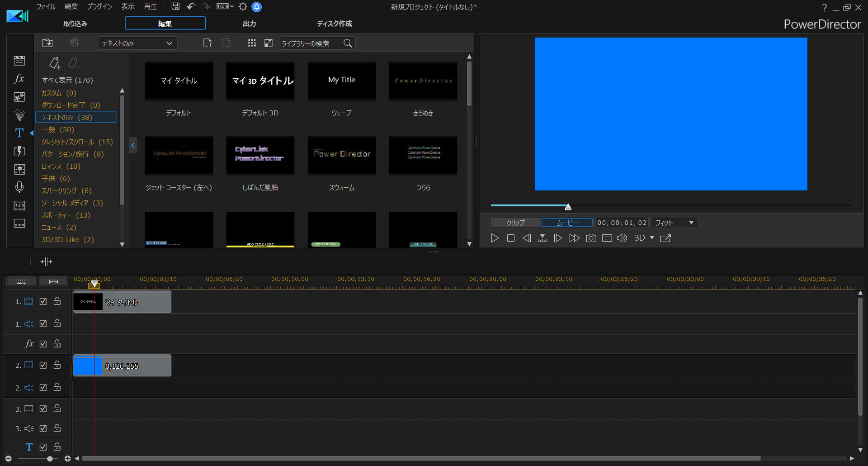This screenshot has width=868, height=466.
Task: Click the library search magnifier icon
Action: click(348, 43)
